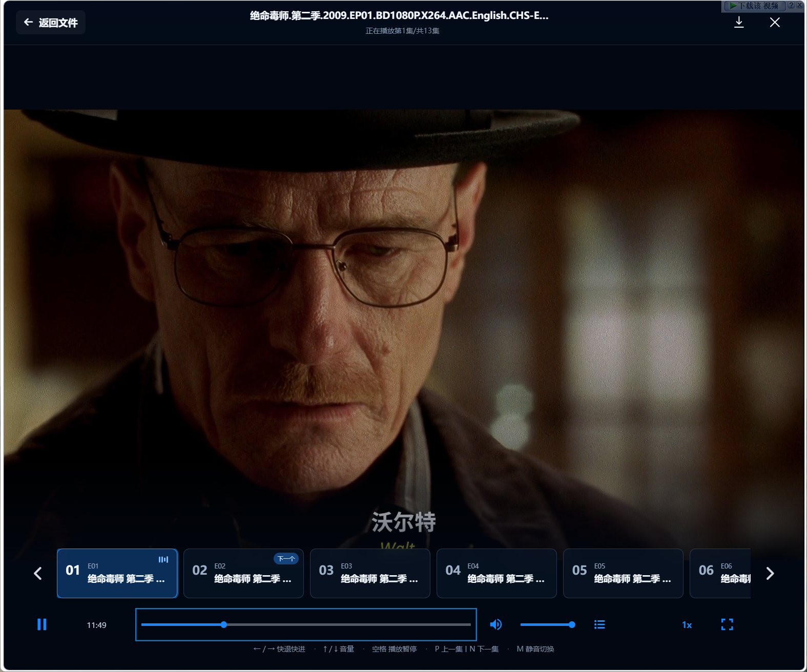Viewport: 807px width, 672px height.
Task: Click the 空格 播放暂停 shortcut hint
Action: point(394,649)
